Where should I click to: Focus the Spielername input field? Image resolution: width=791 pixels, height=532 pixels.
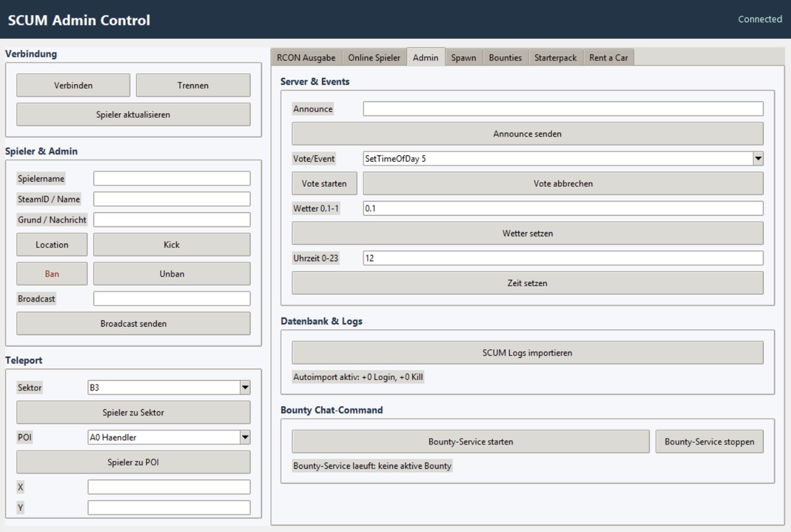(x=172, y=179)
